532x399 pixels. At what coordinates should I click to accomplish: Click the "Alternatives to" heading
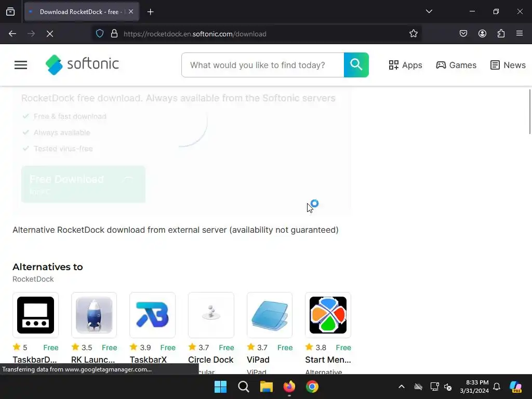[48, 267]
